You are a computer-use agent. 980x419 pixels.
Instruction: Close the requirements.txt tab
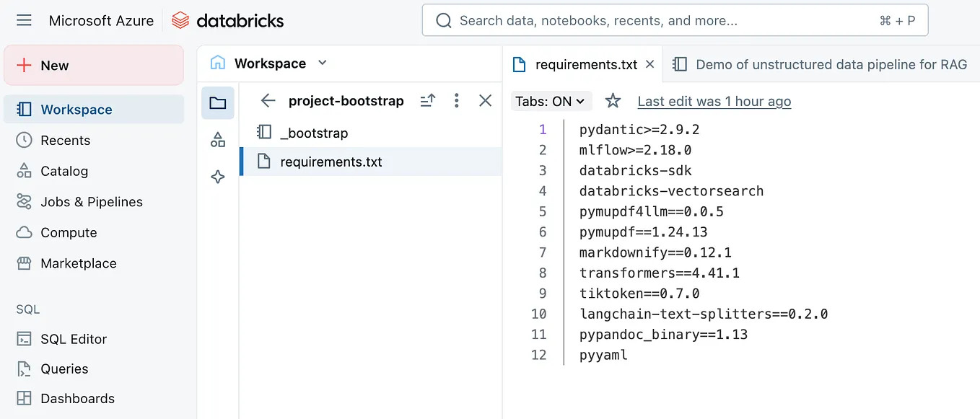point(649,64)
